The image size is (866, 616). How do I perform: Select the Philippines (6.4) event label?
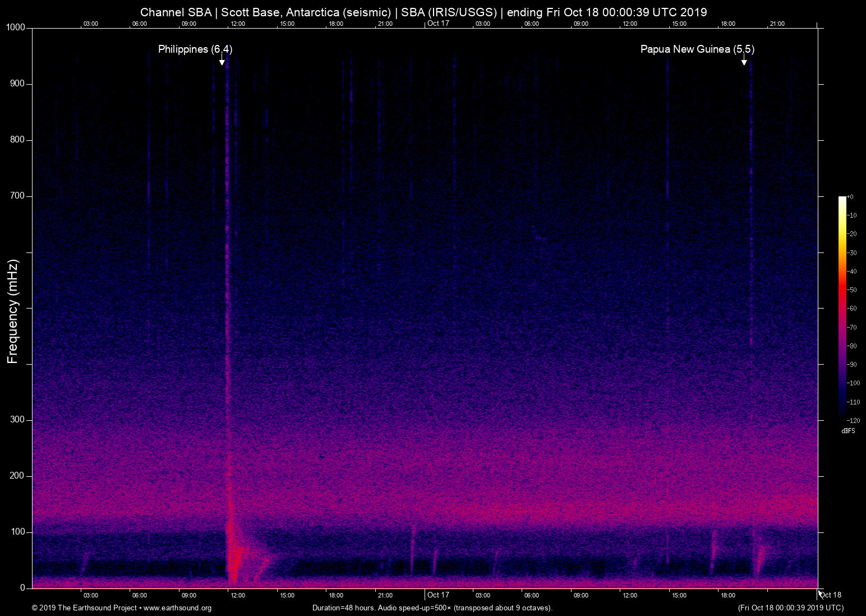(195, 49)
